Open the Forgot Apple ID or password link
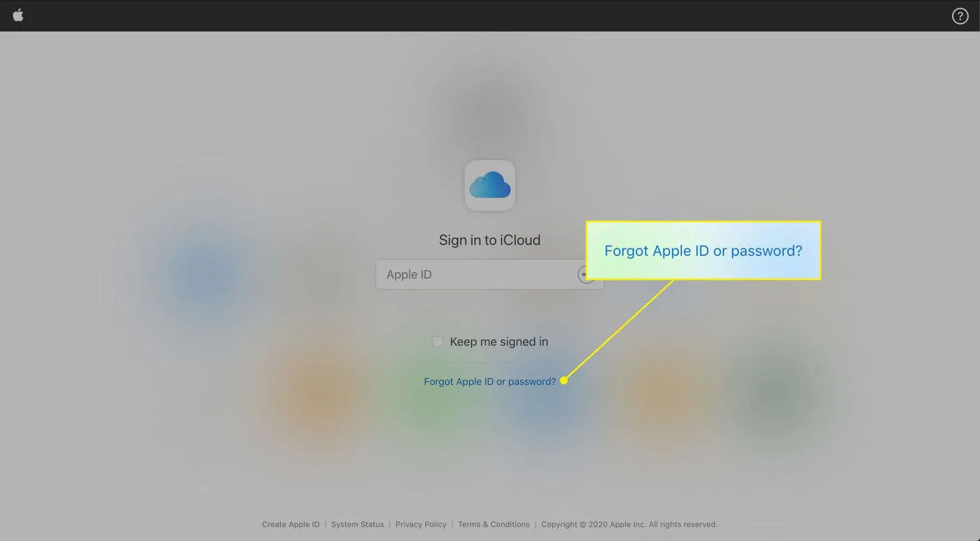The width and height of the screenshot is (980, 541). 490,382
